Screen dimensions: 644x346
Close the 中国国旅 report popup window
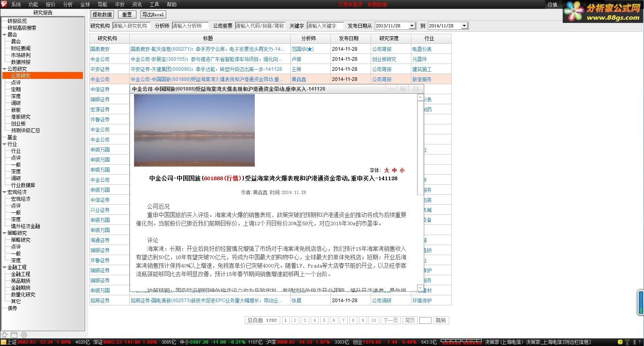[416, 89]
